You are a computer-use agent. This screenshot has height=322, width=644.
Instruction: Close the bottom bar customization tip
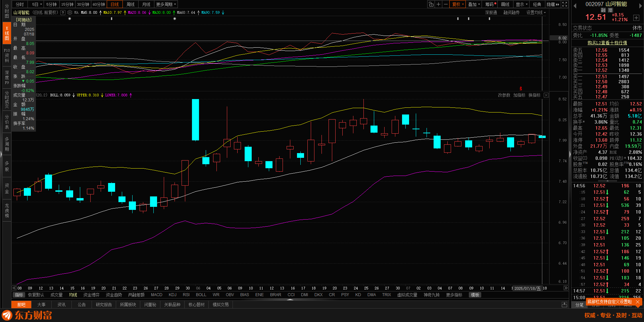pyautogui.click(x=638, y=302)
